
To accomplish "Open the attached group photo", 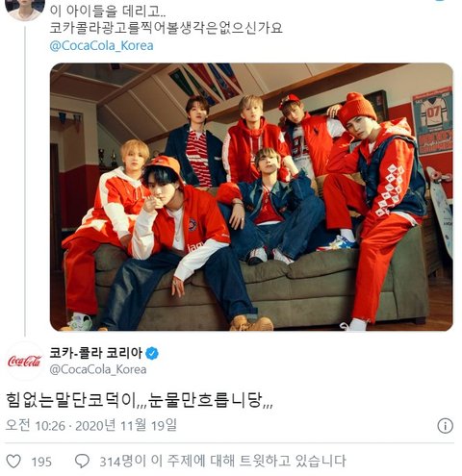I will tap(251, 197).
